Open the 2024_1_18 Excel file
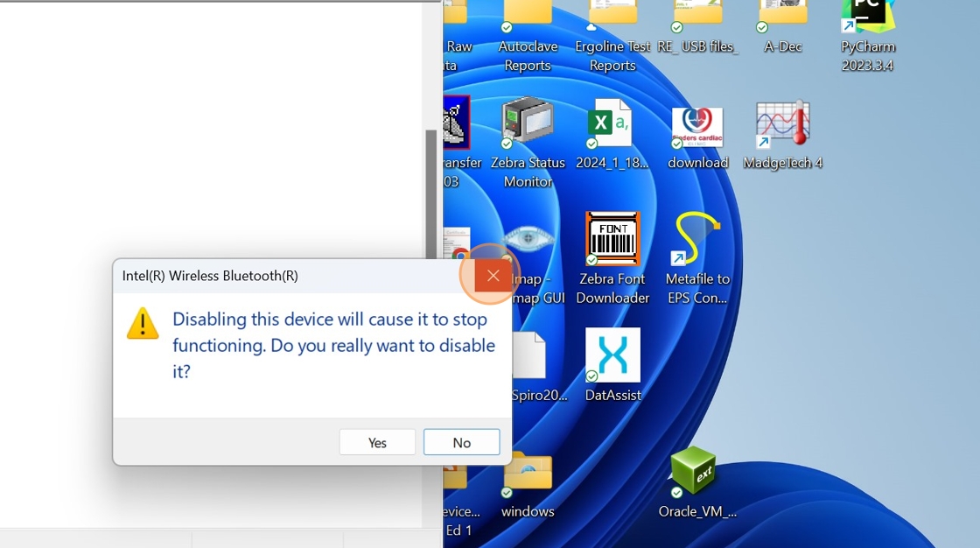 [612, 134]
